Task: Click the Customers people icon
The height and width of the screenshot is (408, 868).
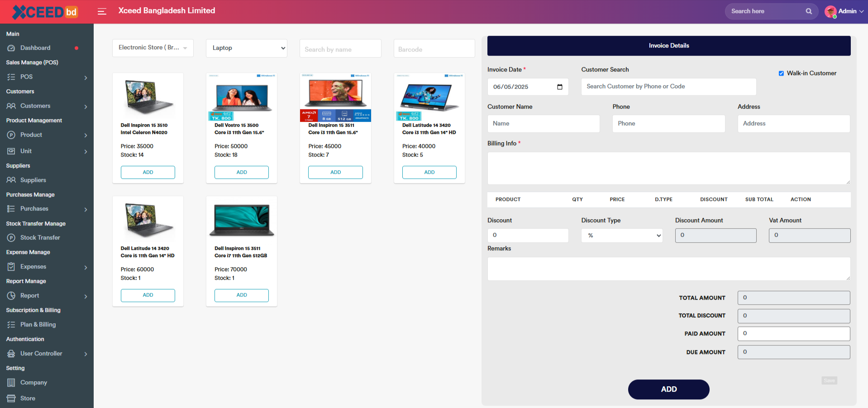Action: (x=11, y=106)
